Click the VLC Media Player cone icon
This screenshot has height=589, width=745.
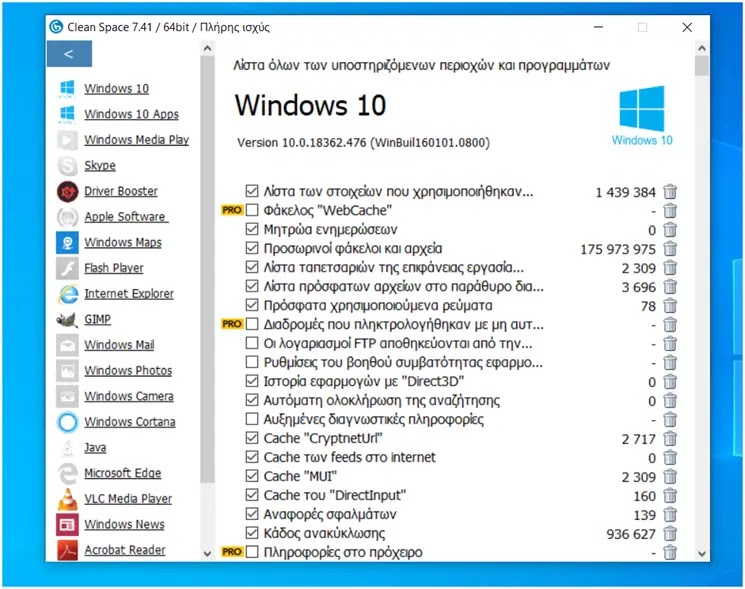pyautogui.click(x=67, y=499)
